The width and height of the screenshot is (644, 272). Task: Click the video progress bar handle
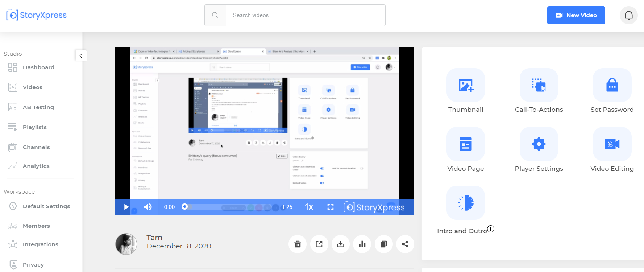coord(184,206)
